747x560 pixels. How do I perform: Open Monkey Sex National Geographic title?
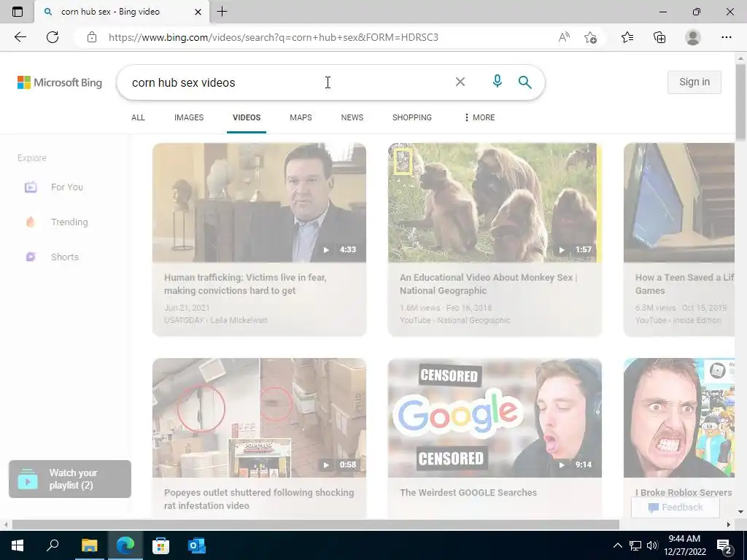(x=488, y=284)
